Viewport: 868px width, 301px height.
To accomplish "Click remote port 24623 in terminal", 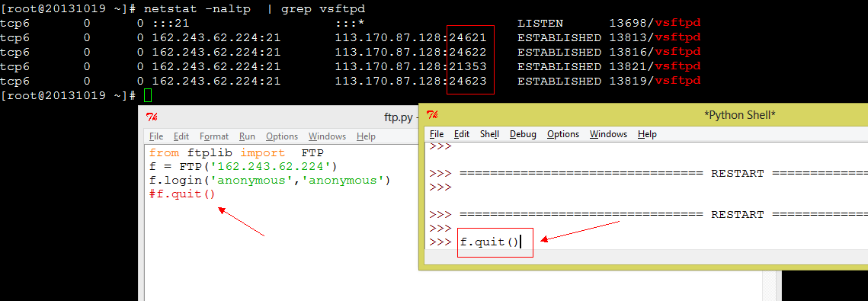I will 468,81.
